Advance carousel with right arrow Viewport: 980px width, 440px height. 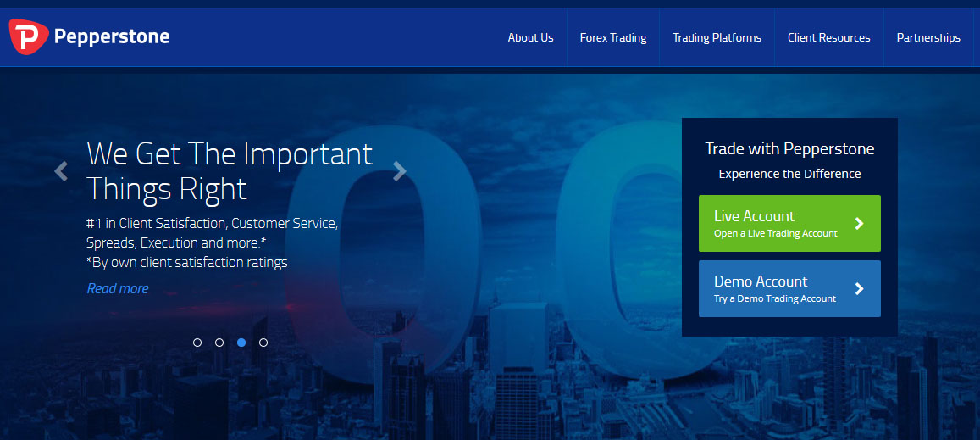click(x=400, y=171)
